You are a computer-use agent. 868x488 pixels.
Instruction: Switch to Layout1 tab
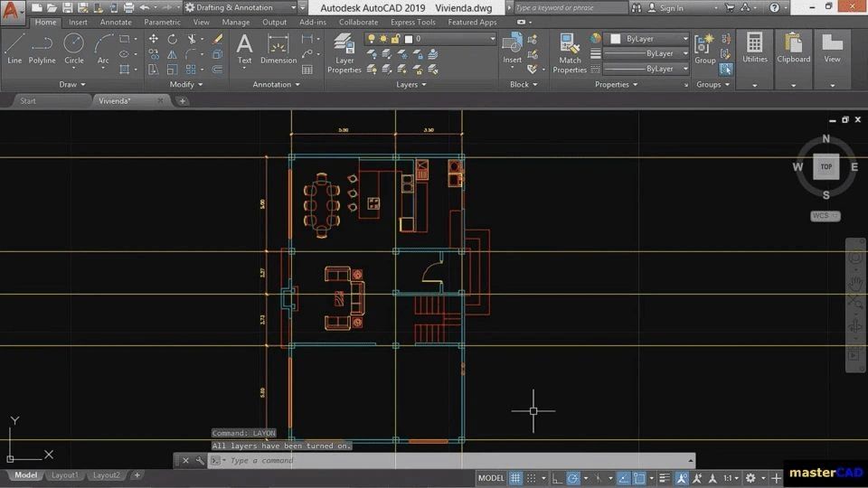(x=65, y=475)
